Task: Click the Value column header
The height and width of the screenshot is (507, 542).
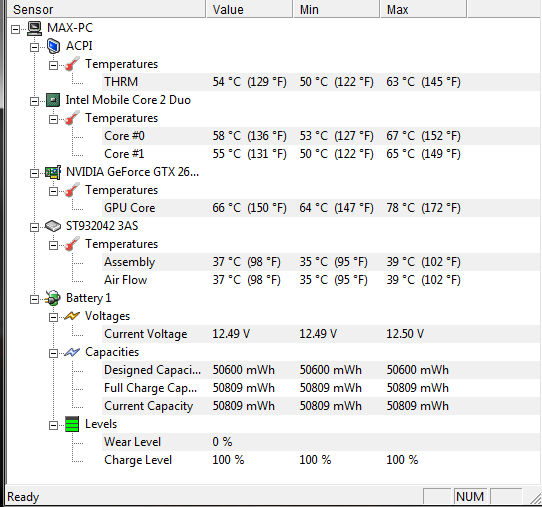Action: 250,9
